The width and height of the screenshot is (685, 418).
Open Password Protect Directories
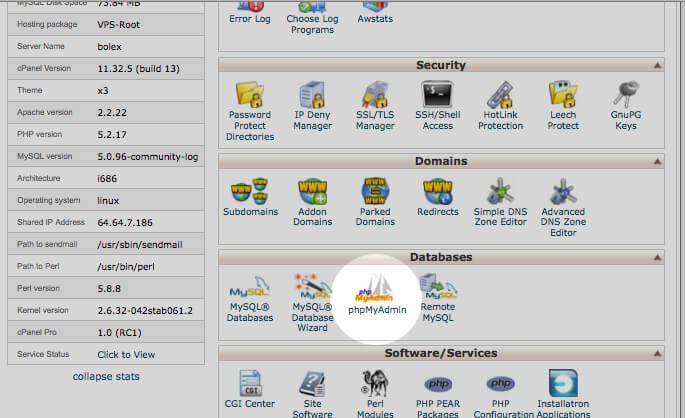(250, 111)
